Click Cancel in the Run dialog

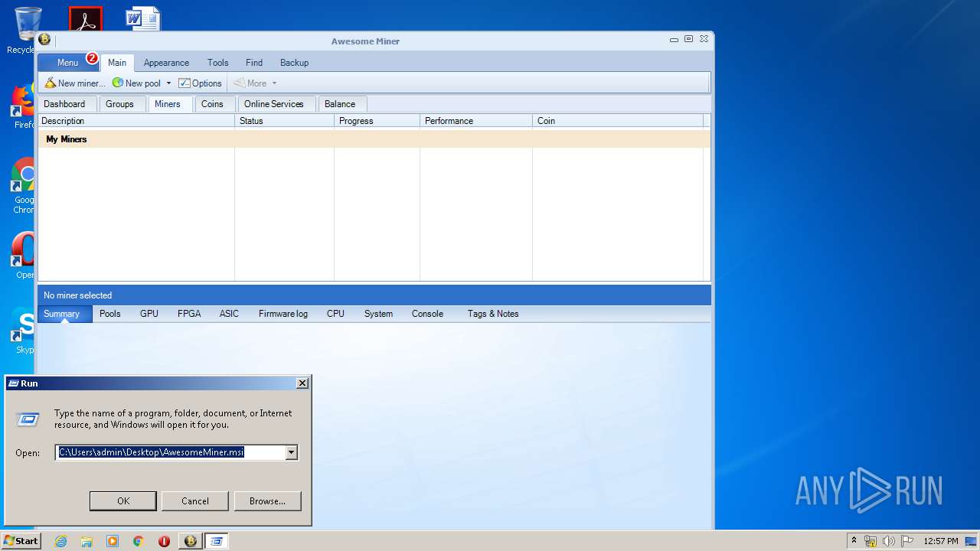[x=195, y=501]
